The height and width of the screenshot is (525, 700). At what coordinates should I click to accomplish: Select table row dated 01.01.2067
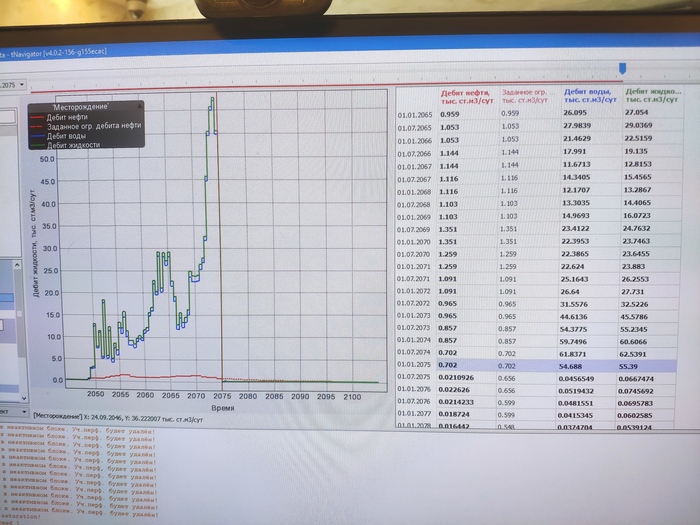point(539,166)
